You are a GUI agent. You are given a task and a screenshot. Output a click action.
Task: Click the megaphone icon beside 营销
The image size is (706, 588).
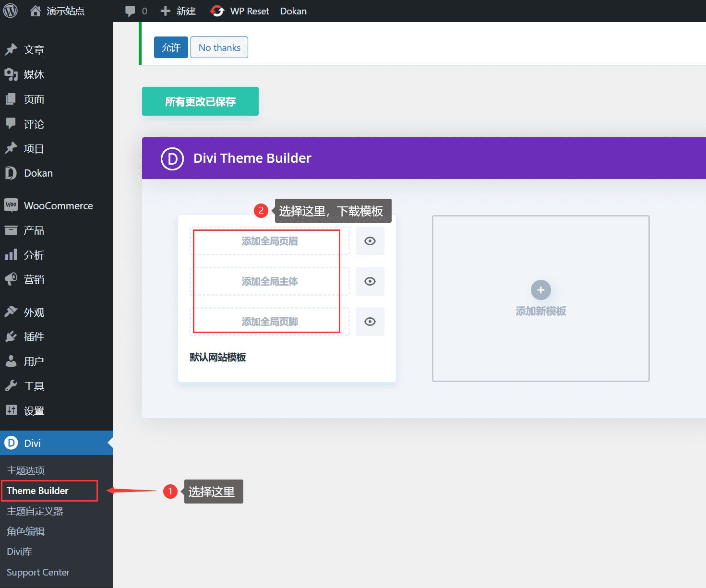coord(11,279)
